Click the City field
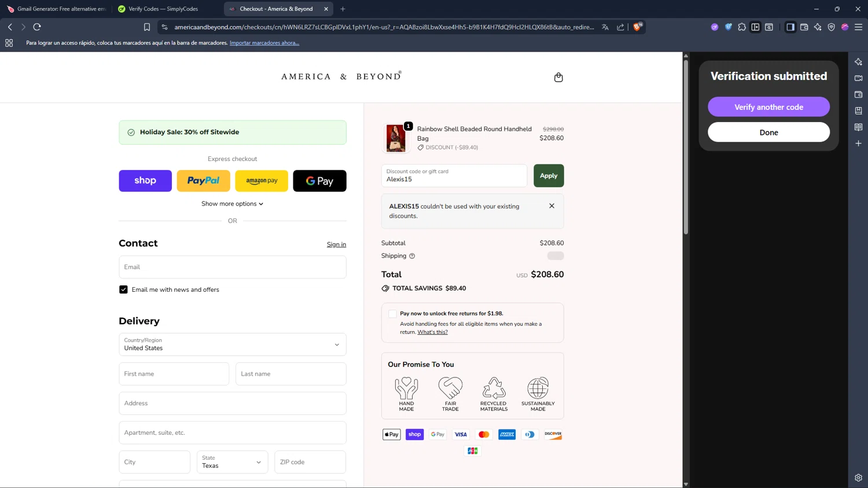Viewport: 868px width, 488px height. coord(155,462)
